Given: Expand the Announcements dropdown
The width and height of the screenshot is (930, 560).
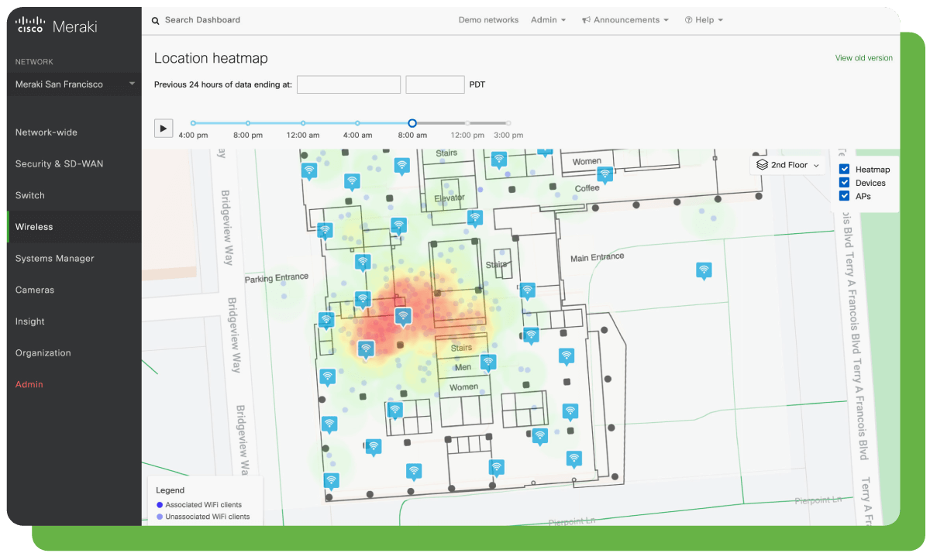Looking at the screenshot, I should pos(625,20).
